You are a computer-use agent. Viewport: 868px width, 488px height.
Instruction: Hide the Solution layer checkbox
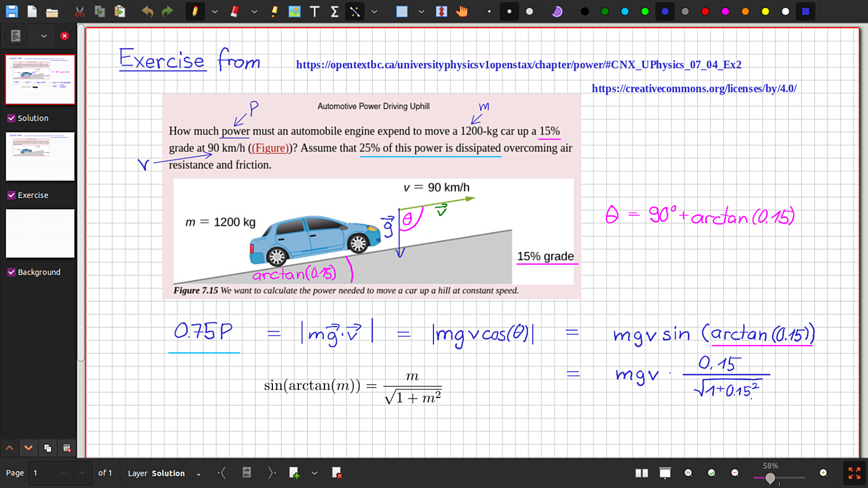click(11, 118)
